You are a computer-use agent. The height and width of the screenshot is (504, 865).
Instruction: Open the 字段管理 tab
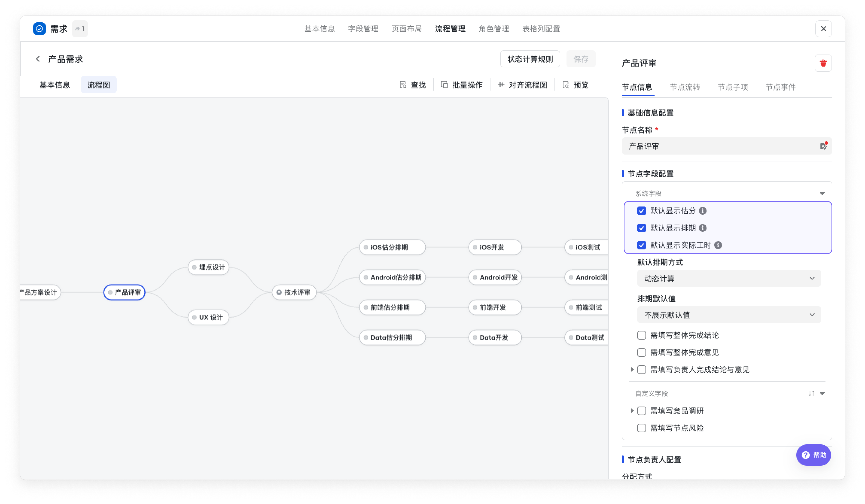point(363,29)
